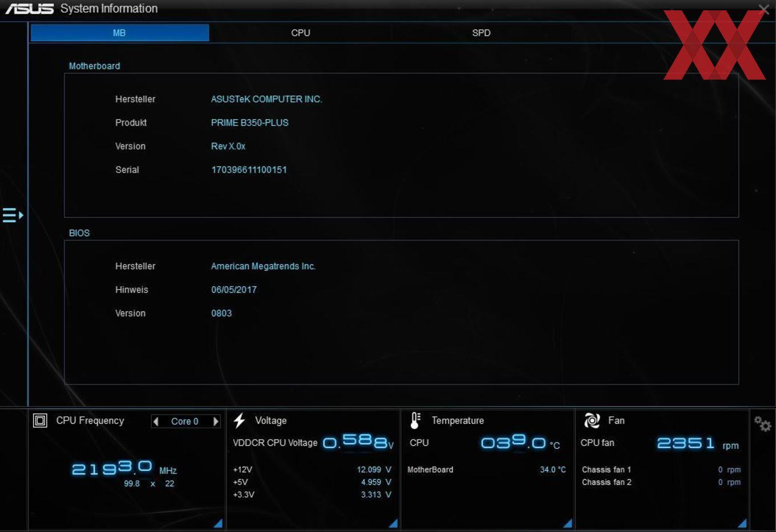Click the Voltage lightning bolt icon

coord(240,420)
